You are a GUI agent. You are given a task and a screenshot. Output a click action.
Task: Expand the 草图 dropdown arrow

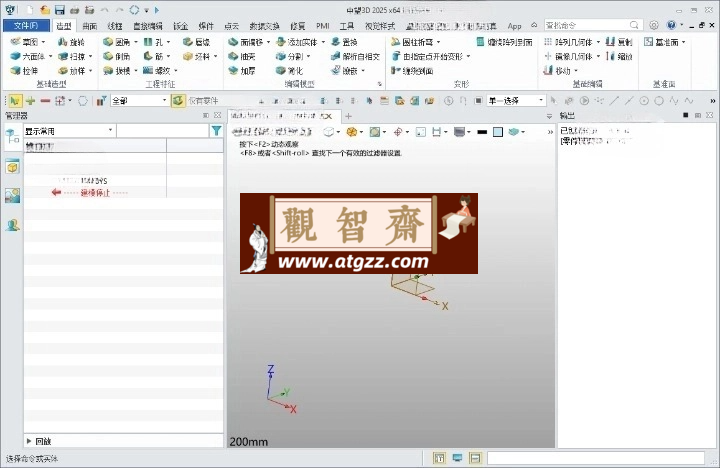point(44,42)
